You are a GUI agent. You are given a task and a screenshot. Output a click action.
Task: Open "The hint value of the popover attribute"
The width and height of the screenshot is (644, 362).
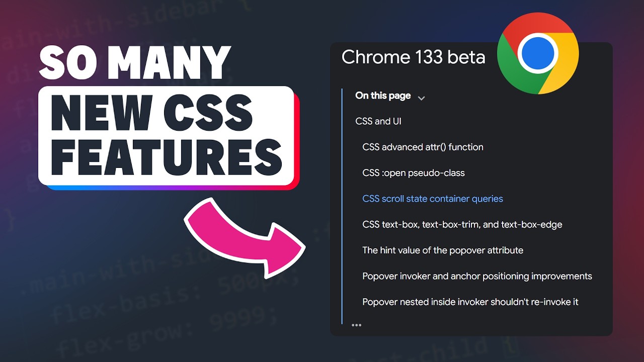pos(442,250)
